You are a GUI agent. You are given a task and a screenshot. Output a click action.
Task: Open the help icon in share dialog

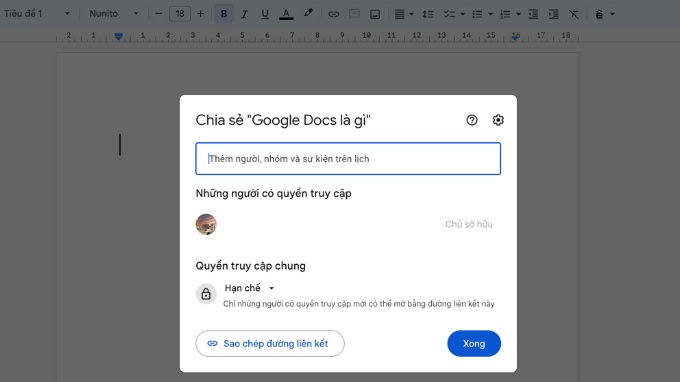[x=472, y=120]
